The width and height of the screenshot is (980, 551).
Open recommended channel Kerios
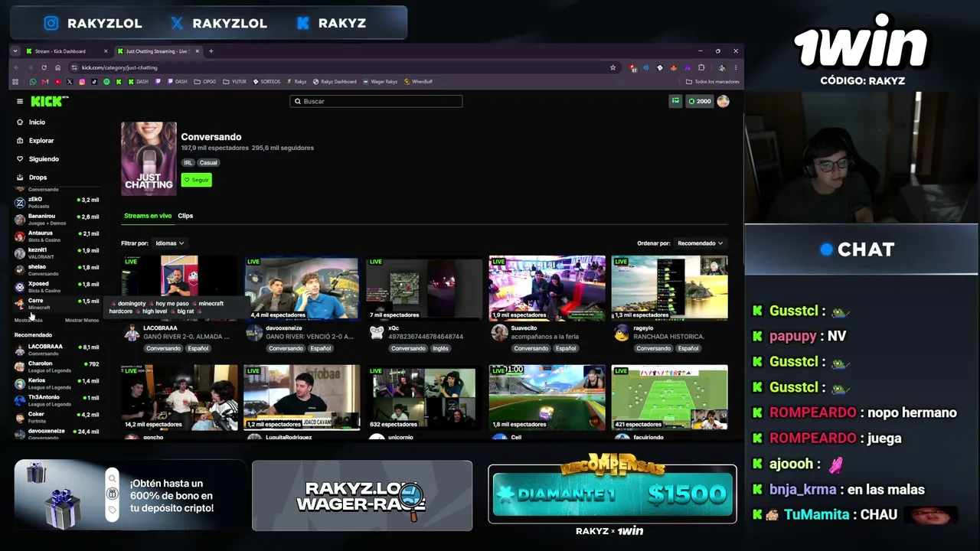(57, 383)
